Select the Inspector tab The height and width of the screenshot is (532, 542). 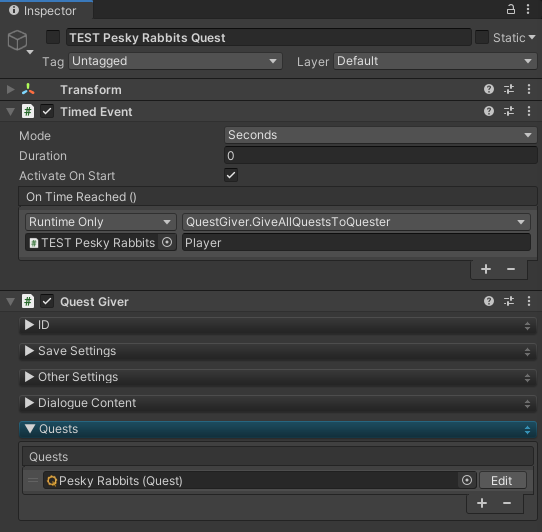tap(46, 10)
